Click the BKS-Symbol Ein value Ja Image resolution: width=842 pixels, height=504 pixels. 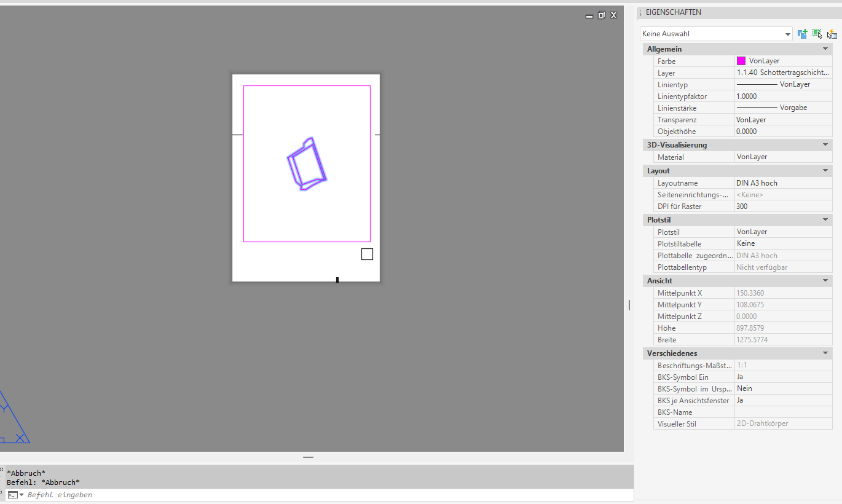(x=784, y=377)
